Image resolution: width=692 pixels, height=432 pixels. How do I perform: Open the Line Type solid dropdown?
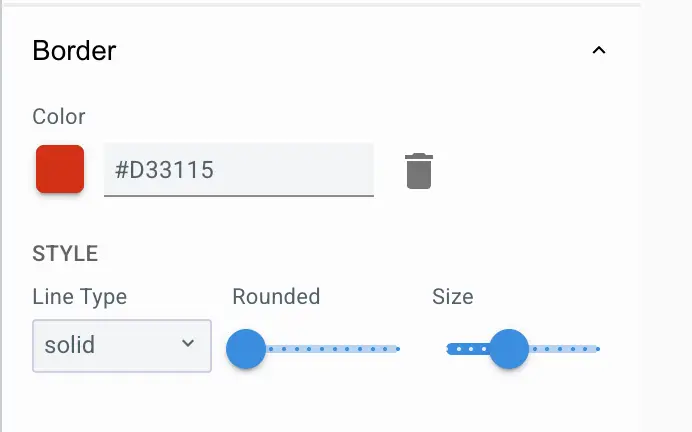coord(121,346)
